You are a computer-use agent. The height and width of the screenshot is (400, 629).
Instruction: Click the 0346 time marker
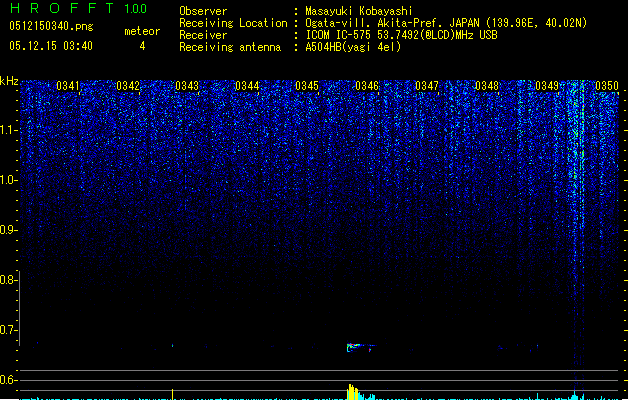tap(367, 86)
